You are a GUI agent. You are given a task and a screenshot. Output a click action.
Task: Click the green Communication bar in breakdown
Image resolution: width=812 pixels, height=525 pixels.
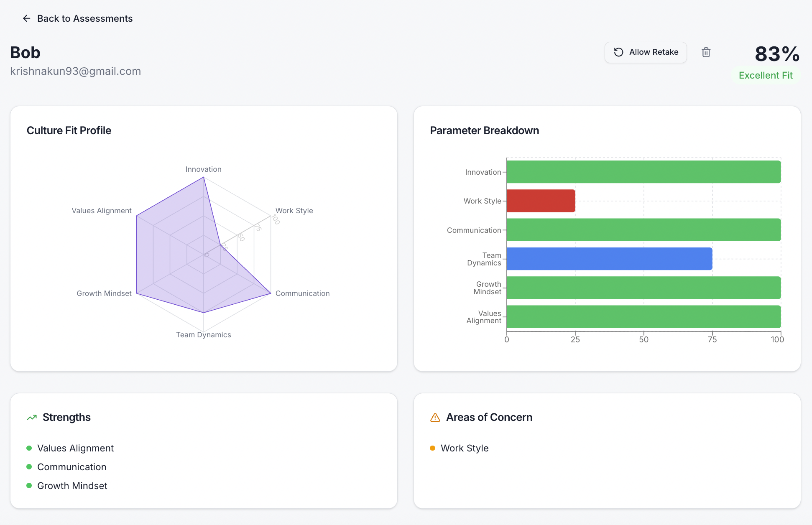[x=643, y=230]
